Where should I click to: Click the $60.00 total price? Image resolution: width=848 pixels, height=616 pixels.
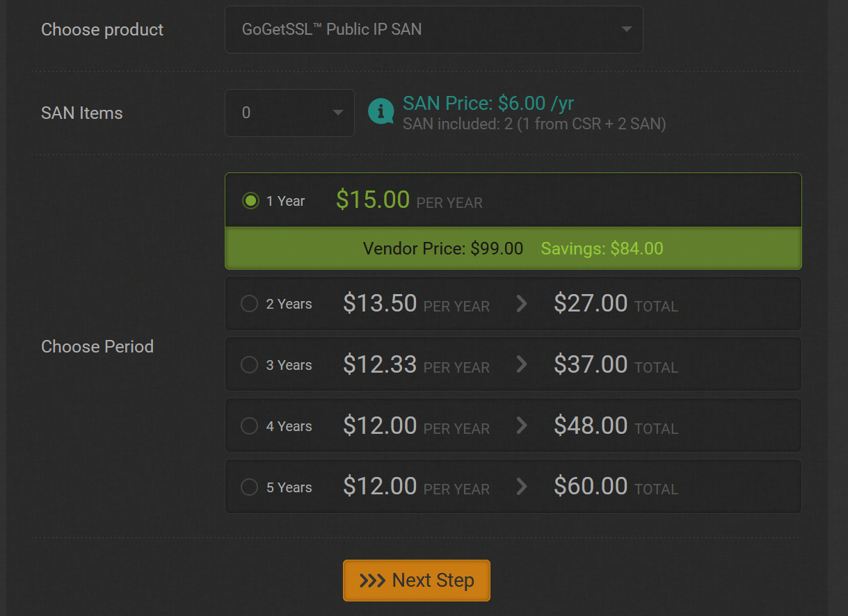591,486
